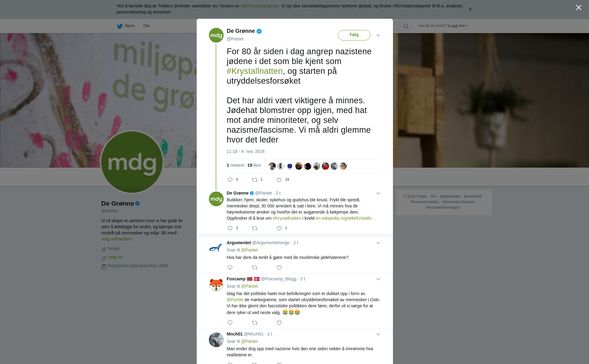Image resolution: width=589 pixels, height=364 pixels.
Task: Open the Om menu item
Action: click(146, 26)
